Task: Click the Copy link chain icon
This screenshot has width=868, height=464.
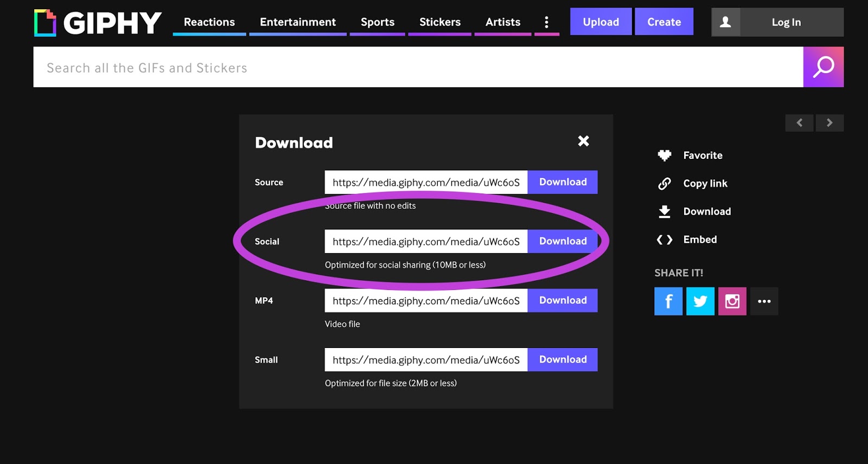Action: [665, 184]
